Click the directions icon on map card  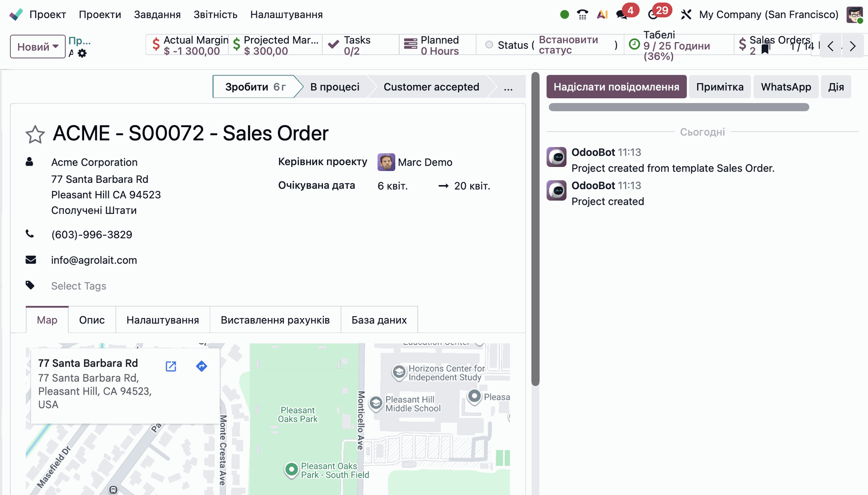point(202,366)
